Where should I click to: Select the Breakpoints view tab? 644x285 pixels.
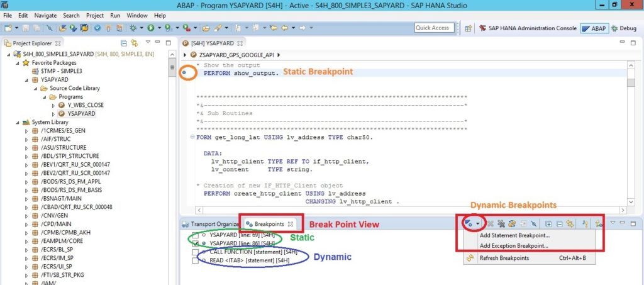coord(270,224)
